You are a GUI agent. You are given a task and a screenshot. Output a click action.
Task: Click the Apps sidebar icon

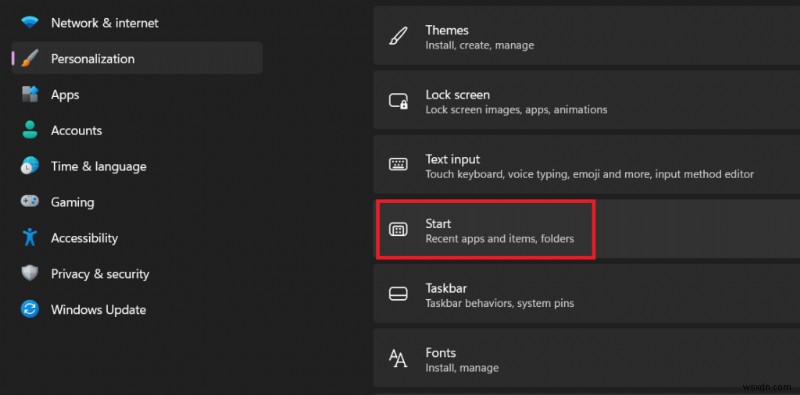pyautogui.click(x=30, y=94)
